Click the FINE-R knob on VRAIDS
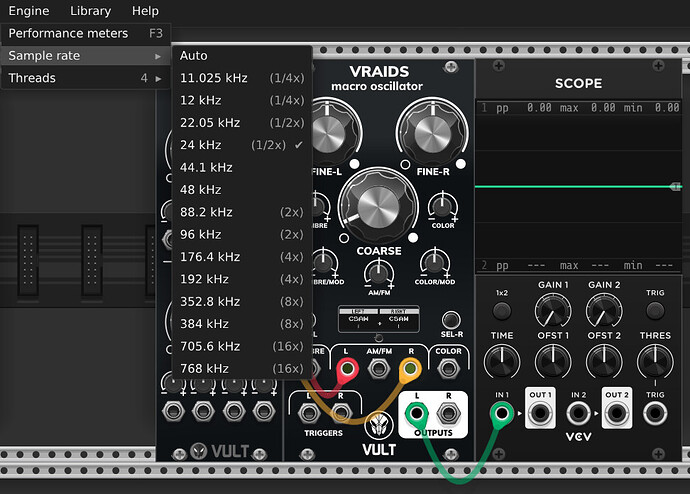Image resolution: width=690 pixels, height=494 pixels. pos(433,132)
